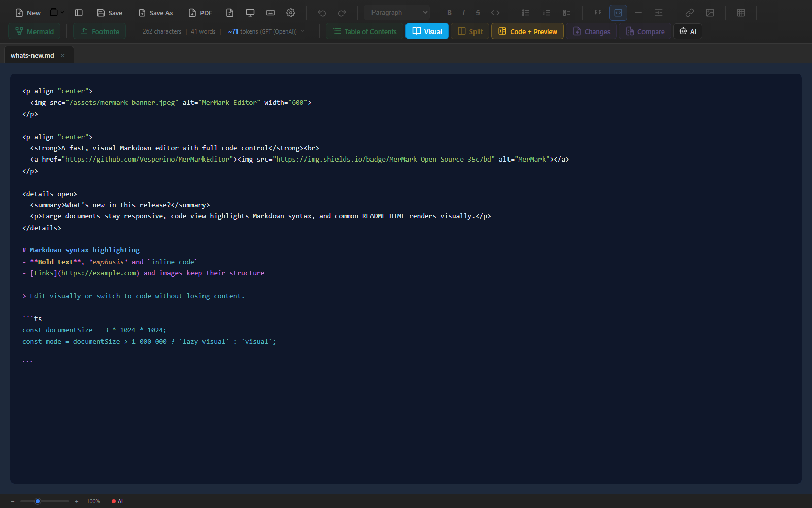Click the 100% zoom level

coord(93,501)
